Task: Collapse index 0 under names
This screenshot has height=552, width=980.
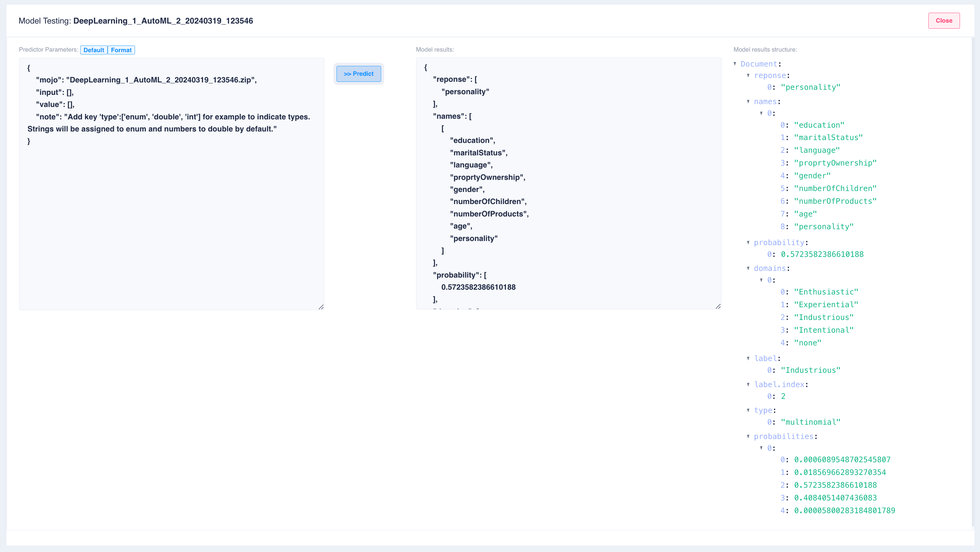Action: (x=762, y=113)
